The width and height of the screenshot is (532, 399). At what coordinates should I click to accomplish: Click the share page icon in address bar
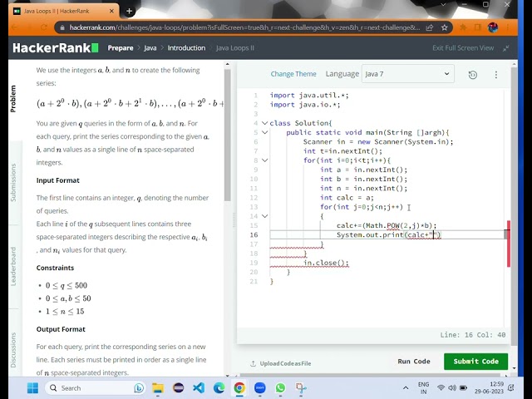(x=430, y=27)
